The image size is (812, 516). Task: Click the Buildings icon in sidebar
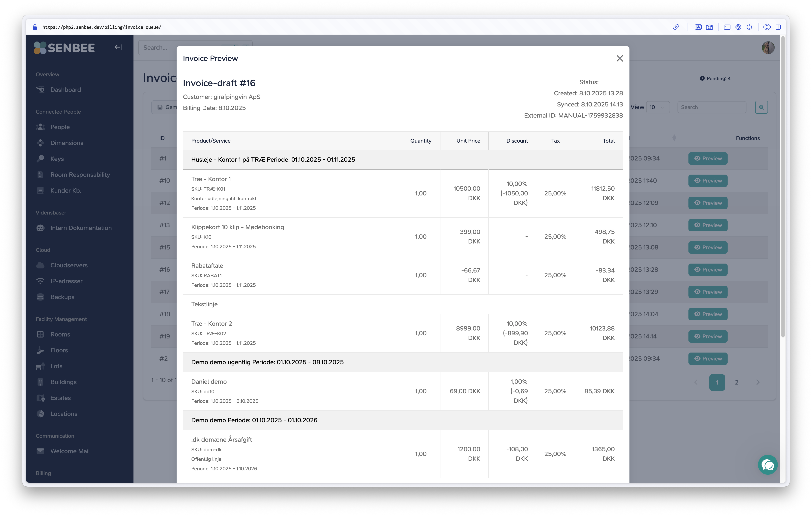tap(41, 382)
